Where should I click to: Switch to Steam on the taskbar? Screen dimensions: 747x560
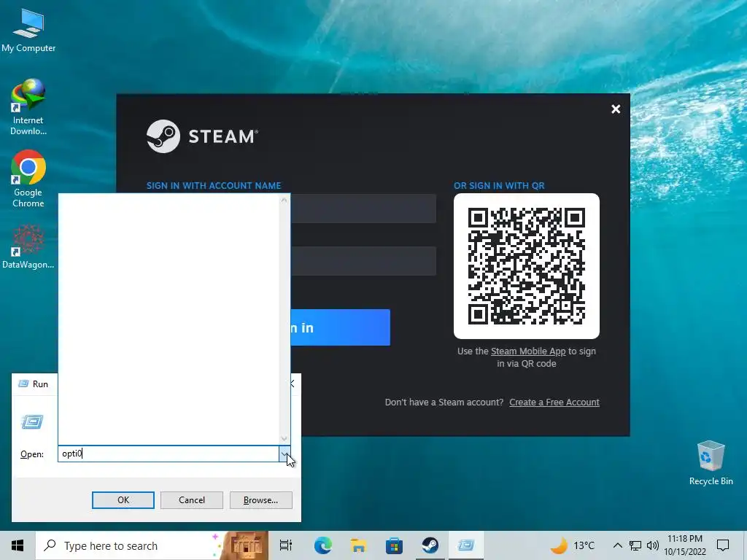coord(430,545)
